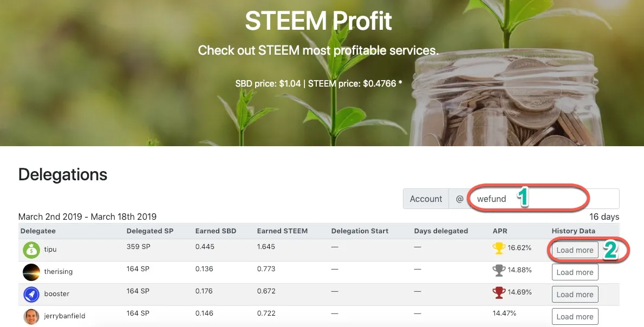Image resolution: width=644 pixels, height=327 pixels.
Task: Click the Delegations section heading
Action: pyautogui.click(x=63, y=174)
